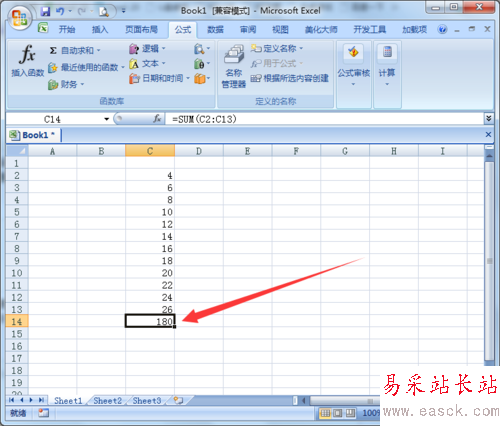Expand the Financial functions dropdown arrow
The width and height of the screenshot is (500, 426).
[82, 85]
